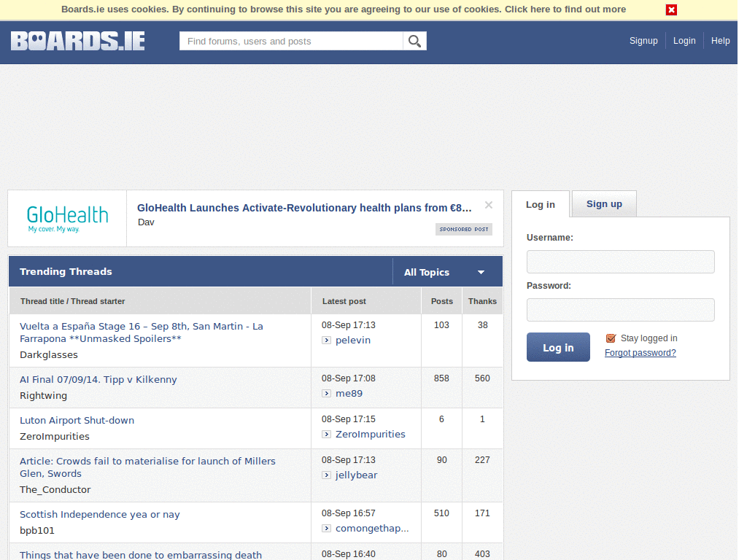Jump to ZeroImpurities latest post icon
Image resolution: width=747 pixels, height=560 pixels.
[326, 435]
